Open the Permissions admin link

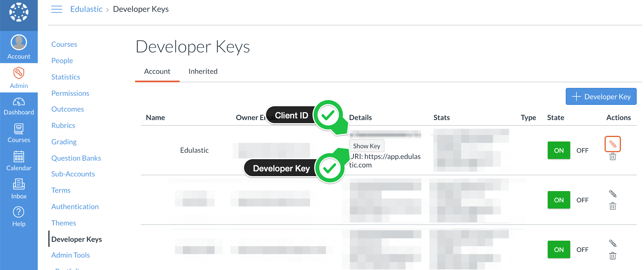pyautogui.click(x=70, y=93)
